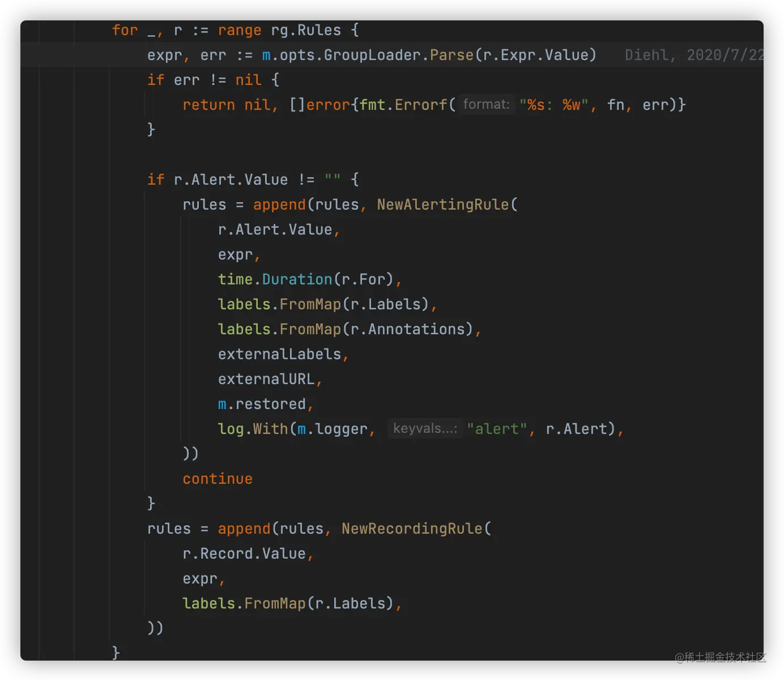Click the "Diehl, 2020/7/22" blame annotation
Screen dimensions: 784x681
tap(694, 56)
